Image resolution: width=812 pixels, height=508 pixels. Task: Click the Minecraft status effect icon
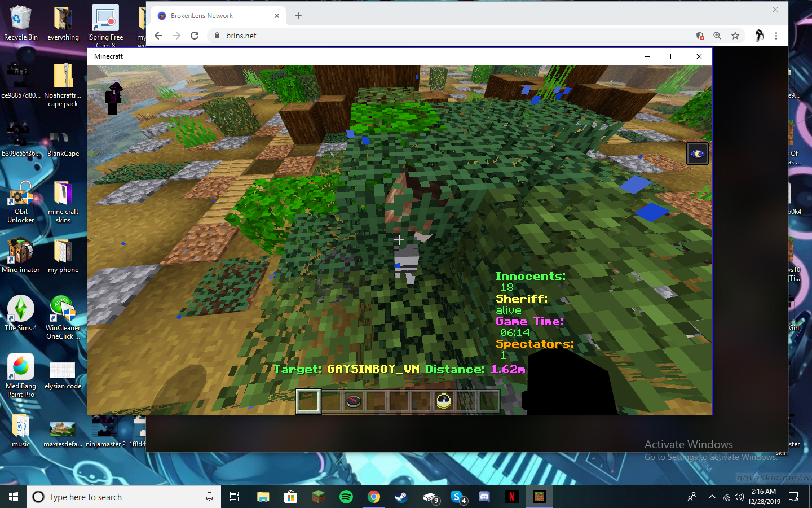(x=698, y=154)
